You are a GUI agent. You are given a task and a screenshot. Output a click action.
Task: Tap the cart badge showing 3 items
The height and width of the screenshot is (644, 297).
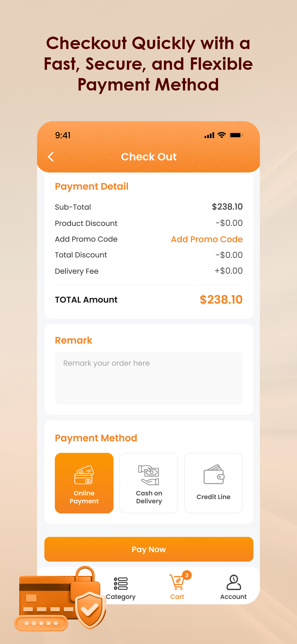tap(187, 575)
